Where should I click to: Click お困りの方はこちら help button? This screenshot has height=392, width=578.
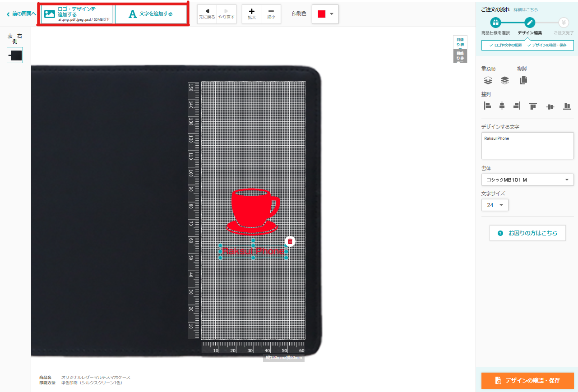tap(527, 233)
